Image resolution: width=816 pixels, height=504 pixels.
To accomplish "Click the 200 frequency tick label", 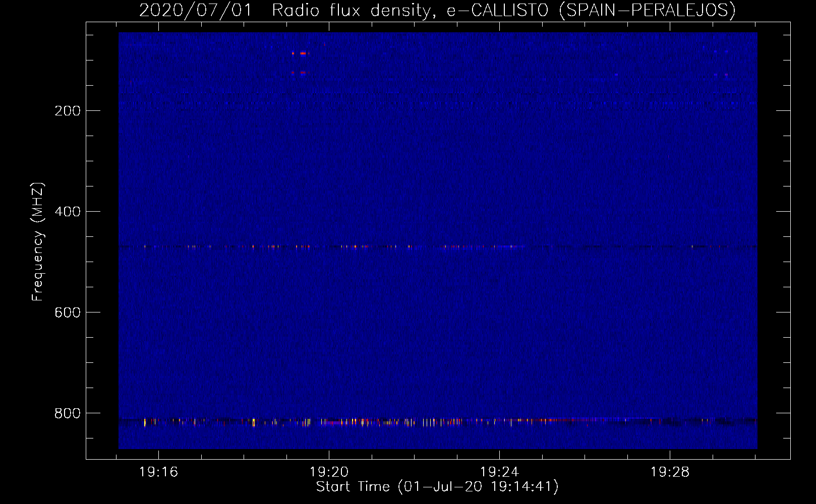I will 67,111.
